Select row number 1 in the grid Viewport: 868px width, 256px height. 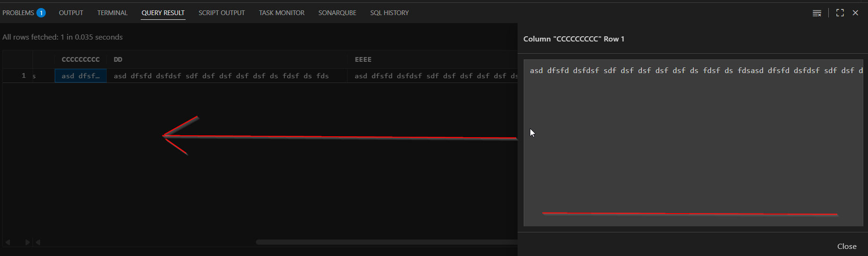point(23,76)
